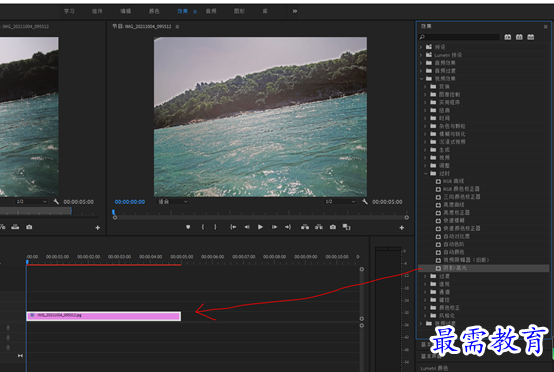Switch to the 编辑 workspace tab

(125, 11)
